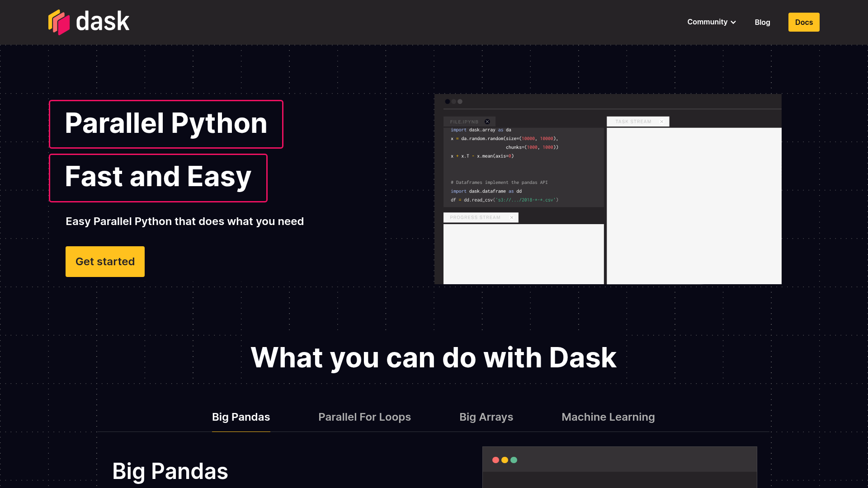Dismiss the PROGRESS STREAM panel
This screenshot has width=868, height=488.
512,217
